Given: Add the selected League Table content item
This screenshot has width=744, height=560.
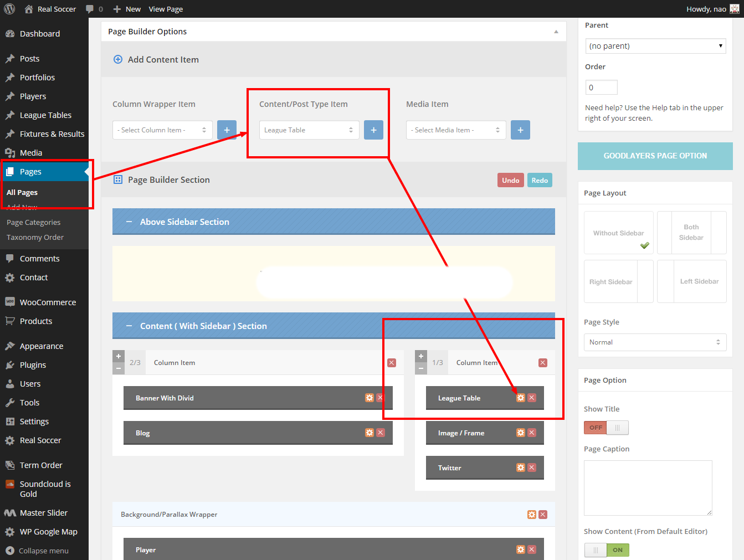Looking at the screenshot, I should (373, 130).
